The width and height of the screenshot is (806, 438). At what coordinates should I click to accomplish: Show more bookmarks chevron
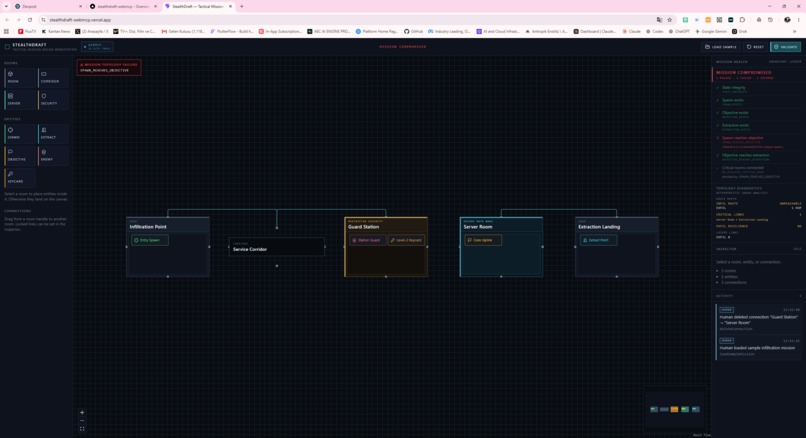tap(795, 31)
